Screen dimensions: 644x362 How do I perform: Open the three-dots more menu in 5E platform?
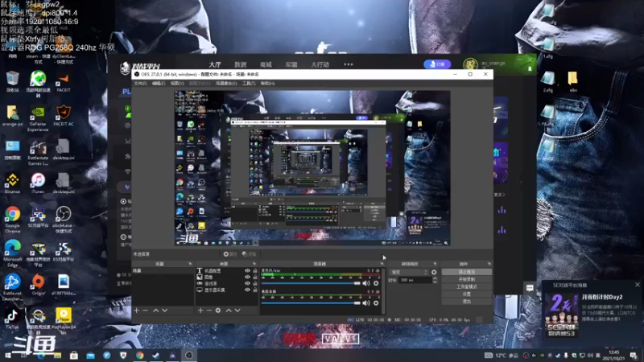pos(349,64)
